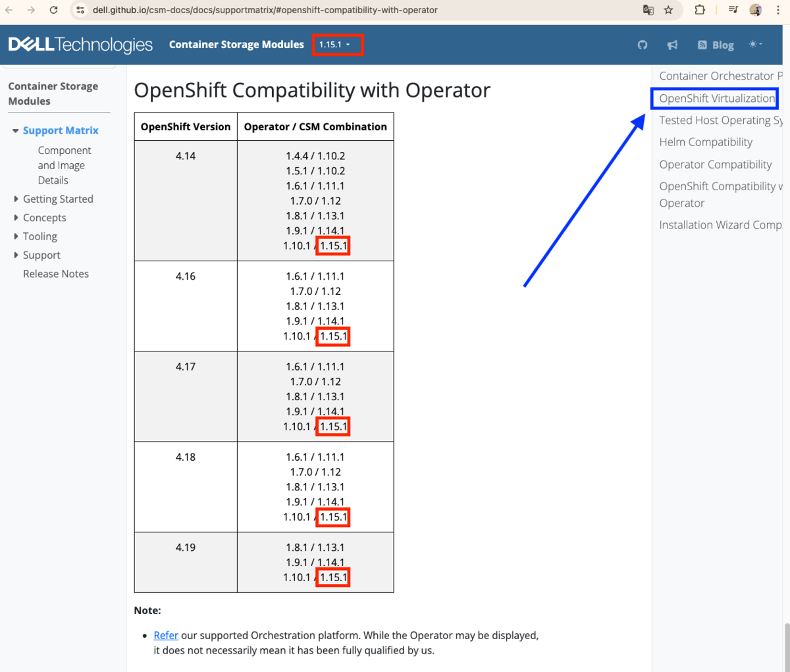Open the light/dark theme switcher
This screenshot has width=790, height=672.
click(x=755, y=44)
